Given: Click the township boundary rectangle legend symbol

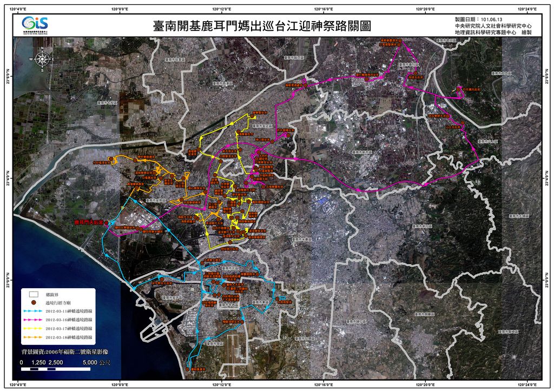Looking at the screenshot, I should tap(32, 294).
